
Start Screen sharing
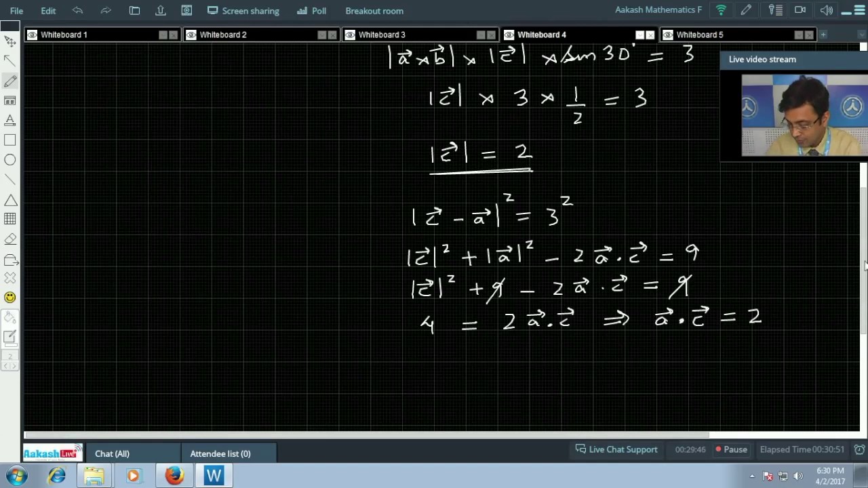click(243, 11)
